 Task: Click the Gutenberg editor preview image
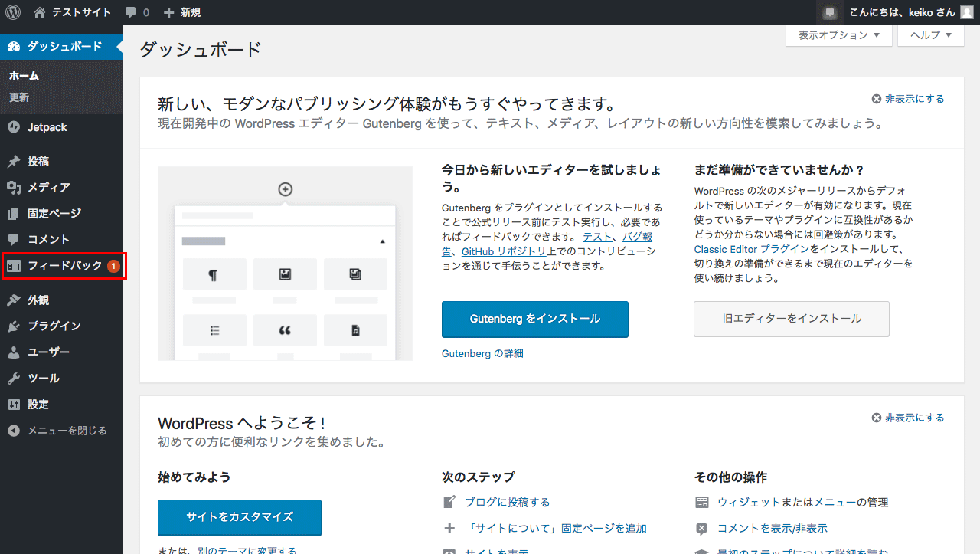(285, 264)
